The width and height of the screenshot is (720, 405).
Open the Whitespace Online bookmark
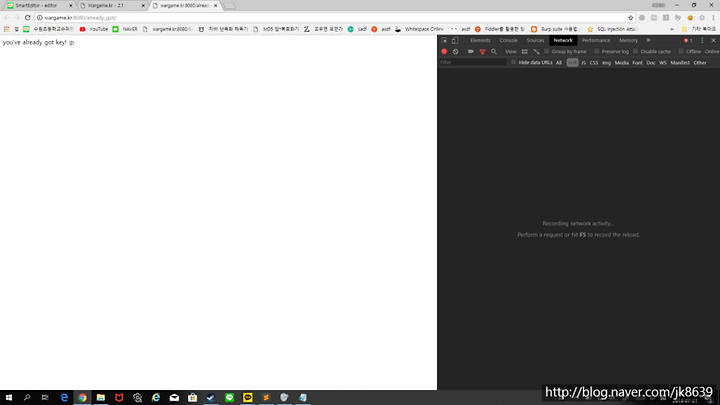click(x=419, y=29)
